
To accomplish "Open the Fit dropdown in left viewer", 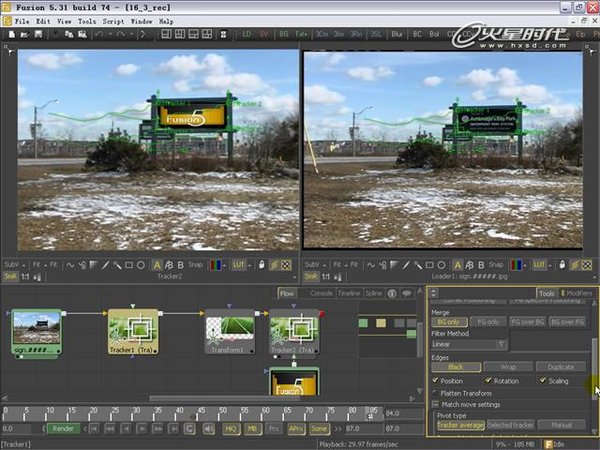I will coord(39,265).
